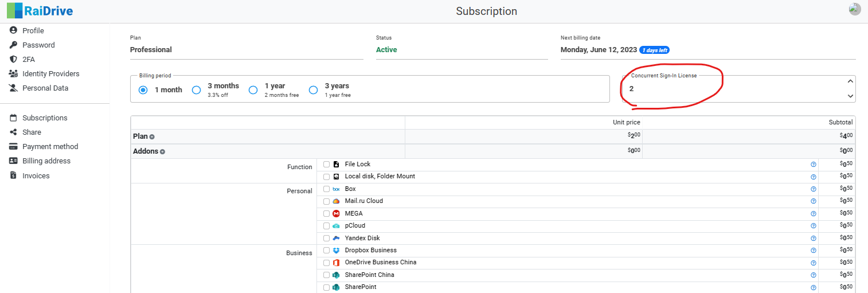868x293 pixels.
Task: Select the 1 month billing period
Action: 143,90
